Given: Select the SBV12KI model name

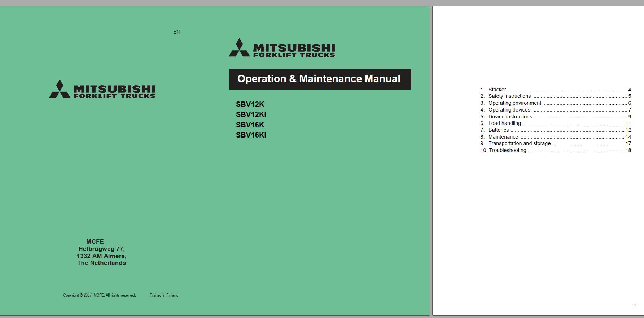Looking at the screenshot, I should pyautogui.click(x=251, y=114).
